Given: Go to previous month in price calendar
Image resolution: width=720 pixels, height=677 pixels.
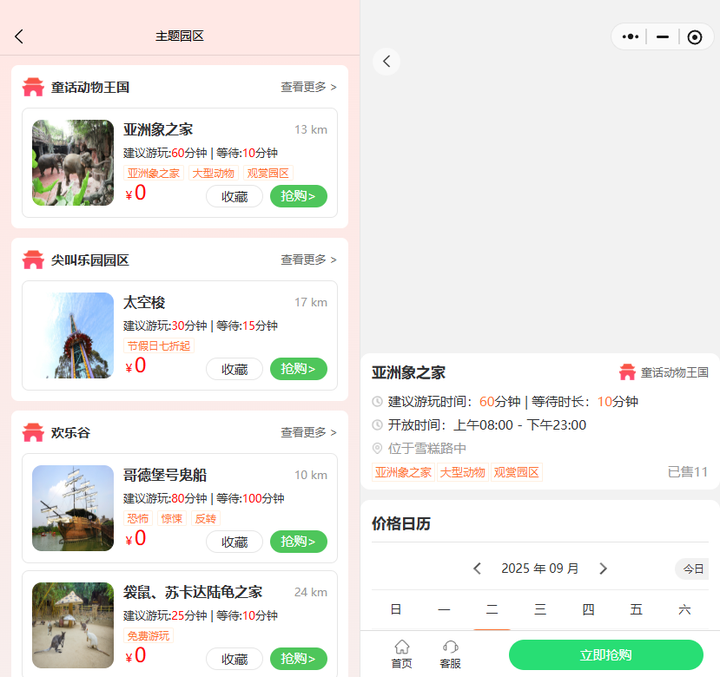Looking at the screenshot, I should [477, 569].
